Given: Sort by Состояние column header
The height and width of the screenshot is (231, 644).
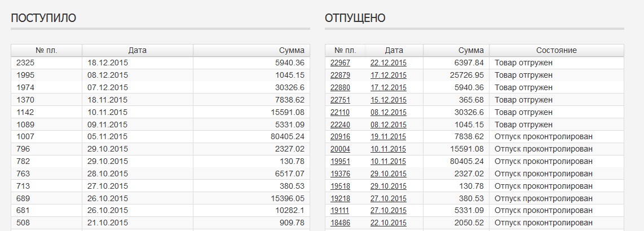Looking at the screenshot, I should (556, 51).
